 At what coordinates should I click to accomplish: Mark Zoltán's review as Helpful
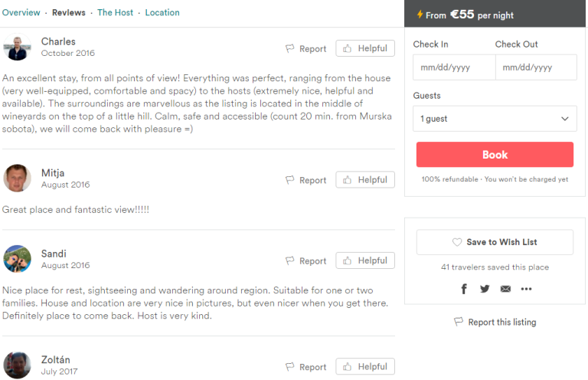(365, 367)
